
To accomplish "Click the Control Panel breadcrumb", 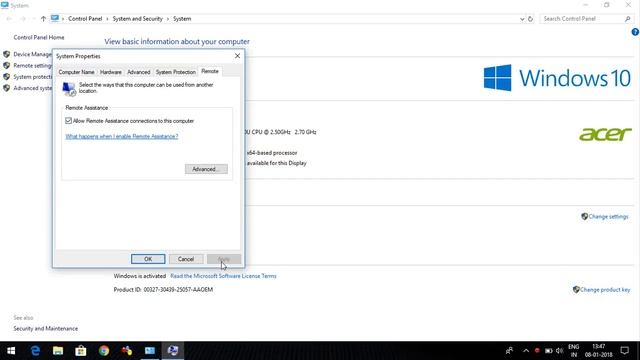I will pos(85,19).
